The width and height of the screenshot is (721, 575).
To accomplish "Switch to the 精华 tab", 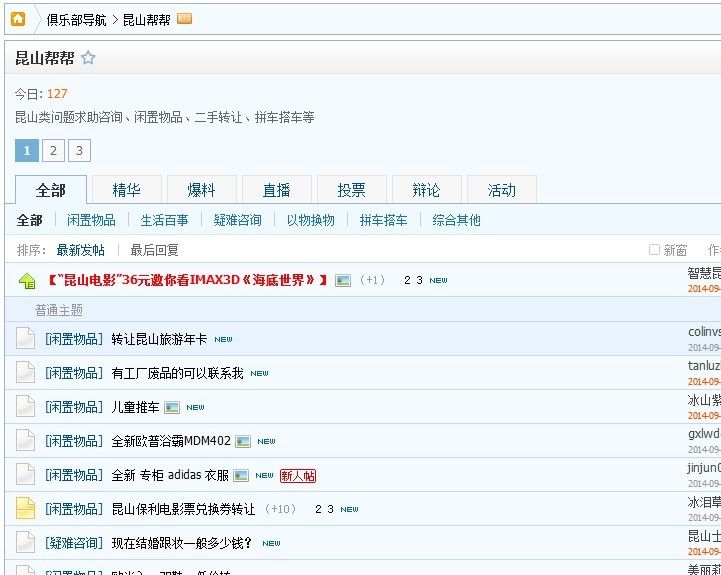I will point(126,190).
